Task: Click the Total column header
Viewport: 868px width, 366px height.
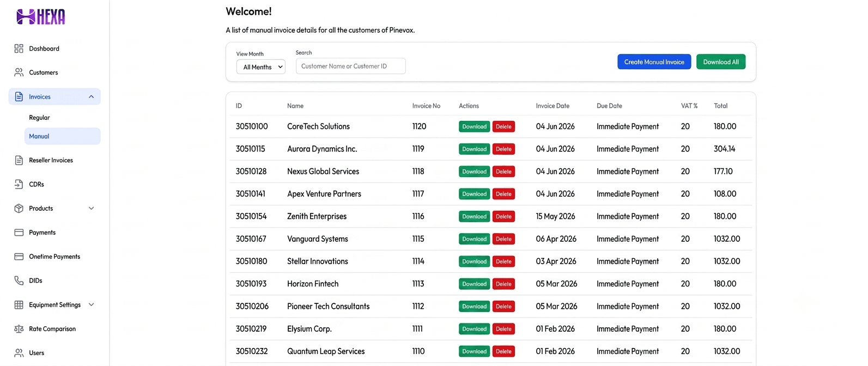Action: click(x=720, y=106)
